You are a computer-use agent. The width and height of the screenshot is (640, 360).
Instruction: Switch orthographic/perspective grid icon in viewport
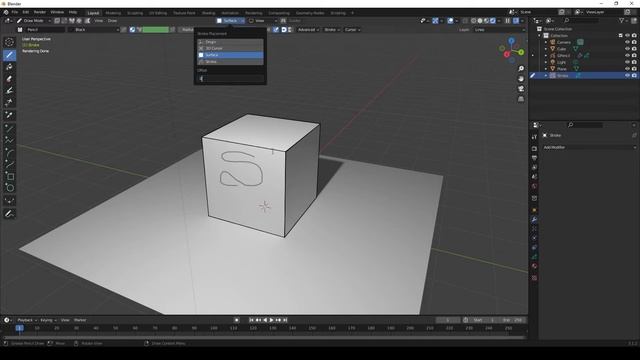pos(521,99)
